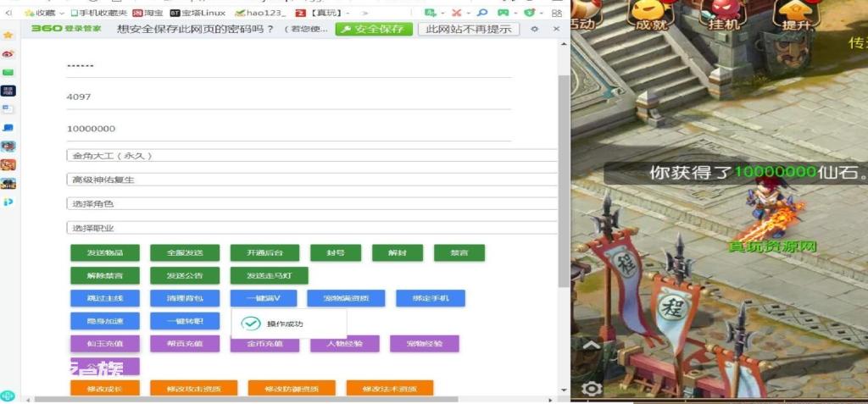Open the 宝塔Linux bookmark
Viewport: 868px width, 404px height.
tap(198, 12)
